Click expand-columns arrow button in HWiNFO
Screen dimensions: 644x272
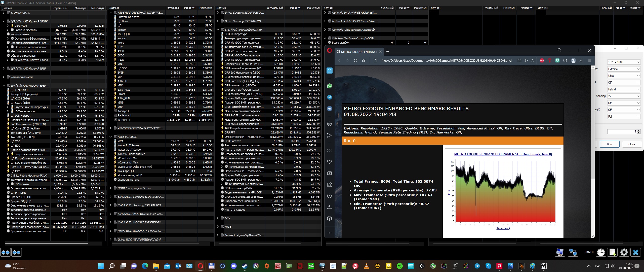click(x=6, y=252)
